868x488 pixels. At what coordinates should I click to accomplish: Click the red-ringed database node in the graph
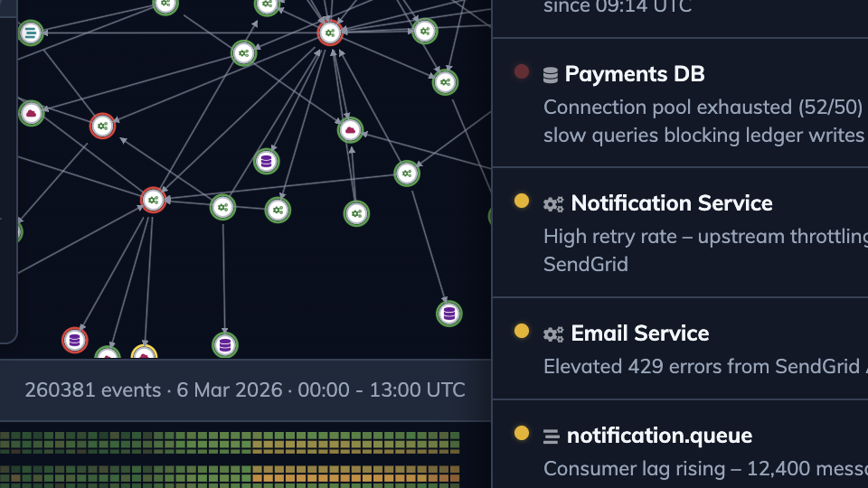tap(75, 341)
